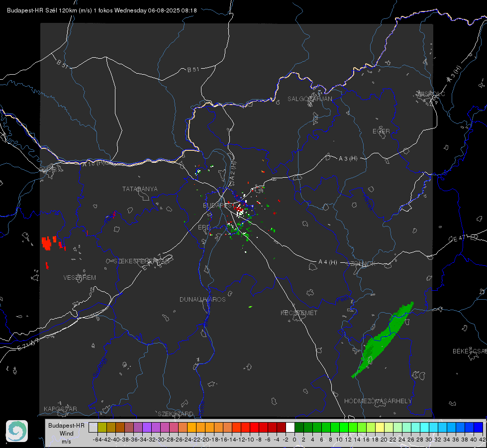Click the red wind echo cluster northwest of Veszprém
The image size is (487, 448).
(x=47, y=243)
